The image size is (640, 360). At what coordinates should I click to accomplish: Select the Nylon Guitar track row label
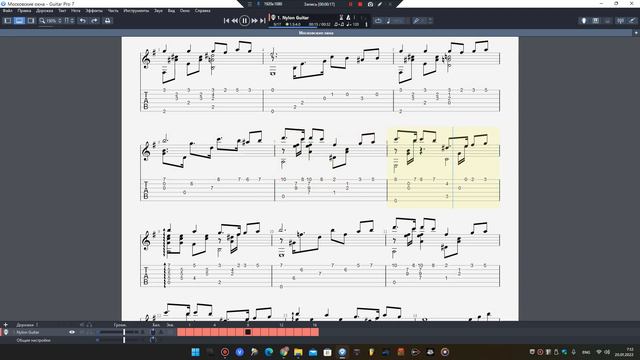pos(28,332)
